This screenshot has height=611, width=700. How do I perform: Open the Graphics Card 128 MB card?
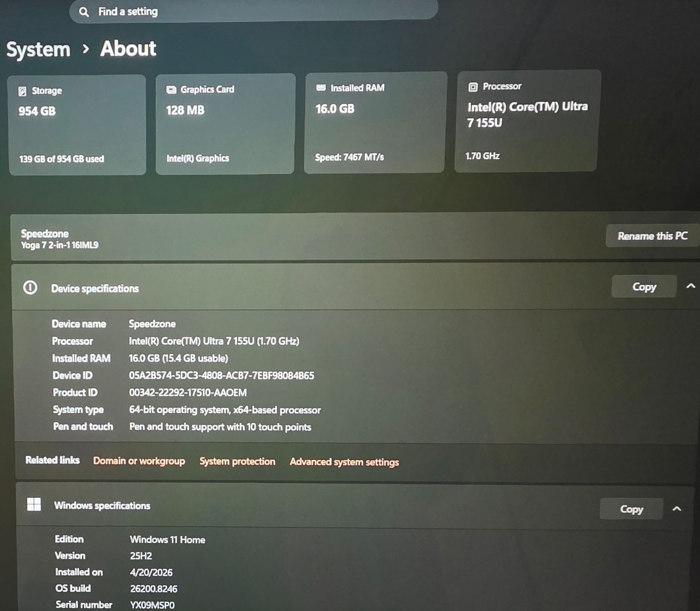[x=225, y=123]
